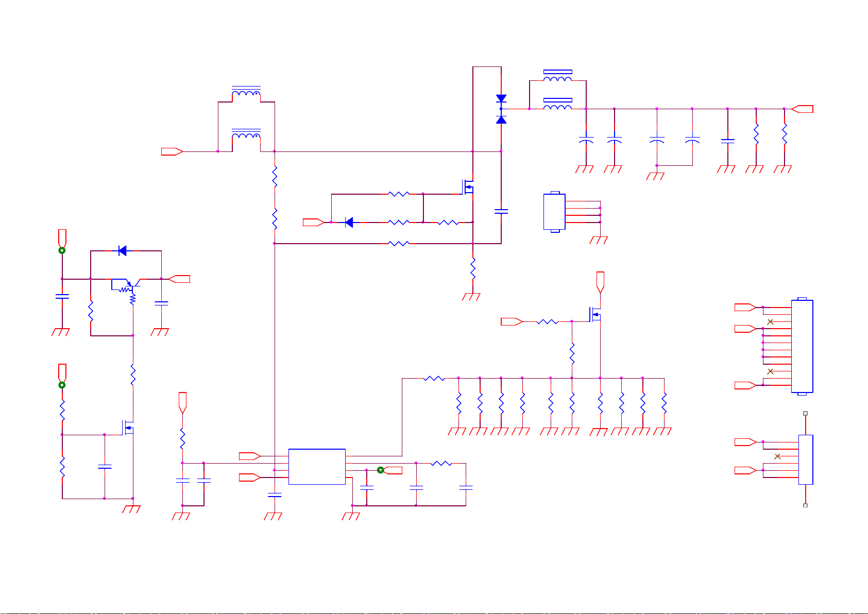The width and height of the screenshot is (868, 614).
Task: Click the leftmost of the ten parallel resistors
Action: pyautogui.click(x=458, y=403)
